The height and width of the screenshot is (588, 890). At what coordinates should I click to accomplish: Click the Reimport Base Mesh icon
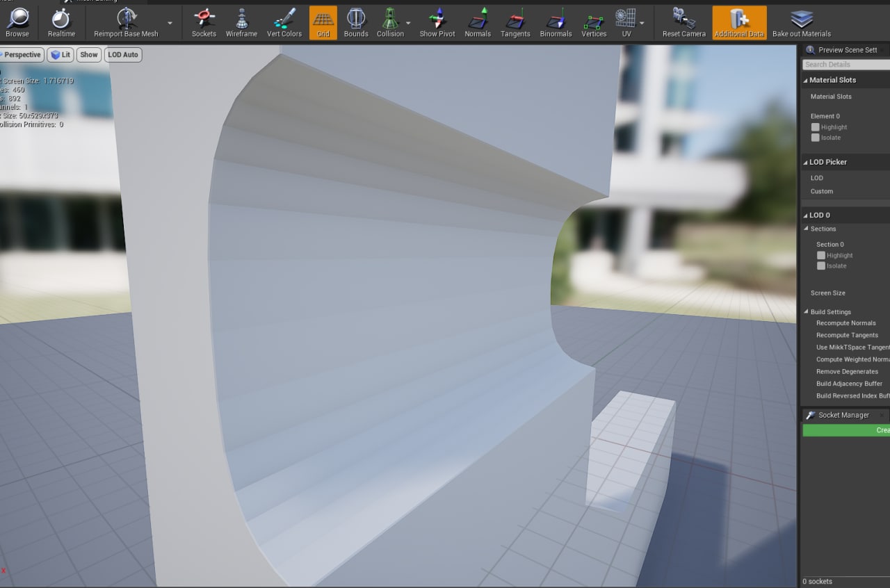pyautogui.click(x=126, y=23)
